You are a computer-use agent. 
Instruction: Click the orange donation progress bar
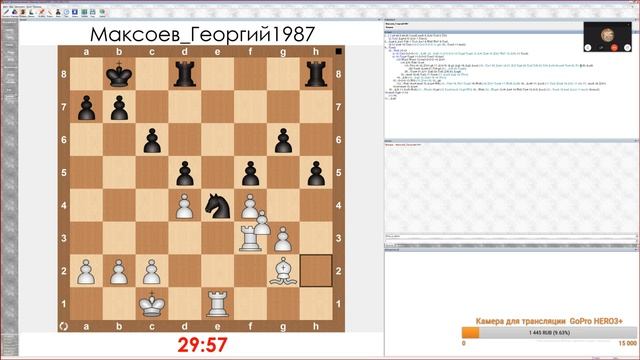549,333
